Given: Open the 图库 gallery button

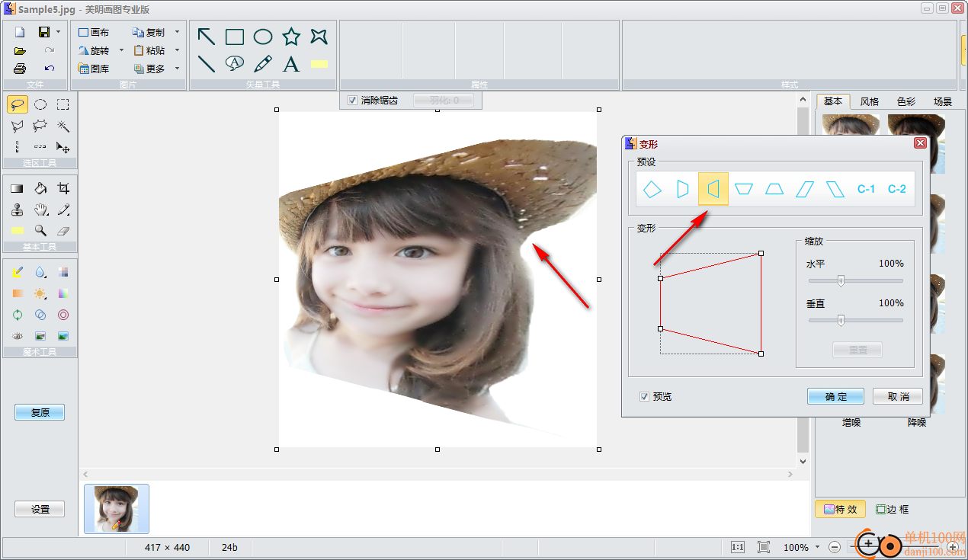Looking at the screenshot, I should coord(94,69).
